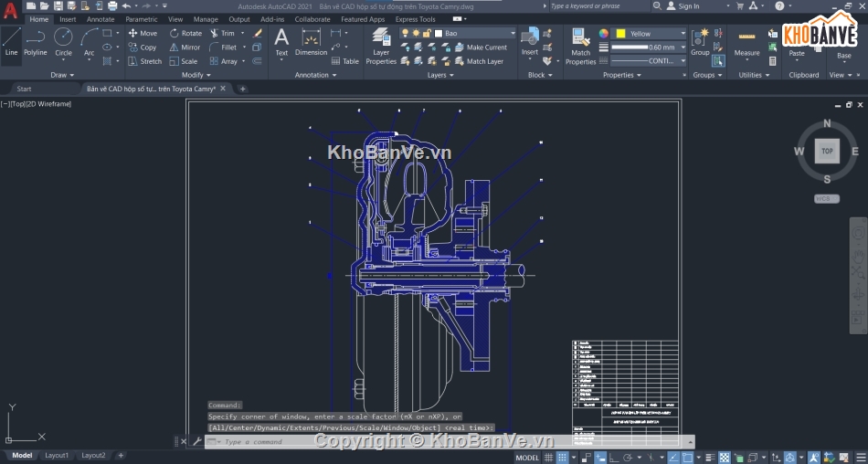
Task: Toggle object snap tracking in status bar
Action: click(673, 458)
